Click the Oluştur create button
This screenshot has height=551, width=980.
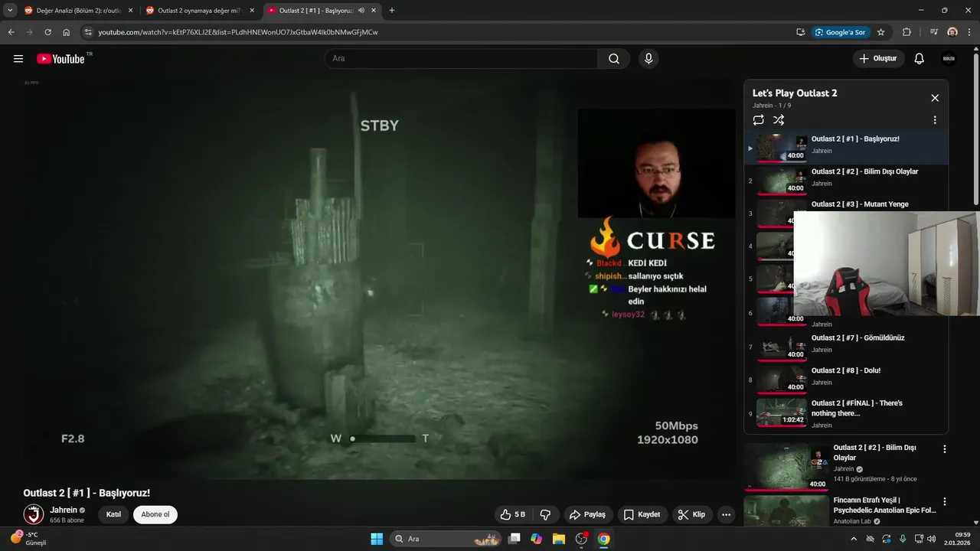[878, 59]
